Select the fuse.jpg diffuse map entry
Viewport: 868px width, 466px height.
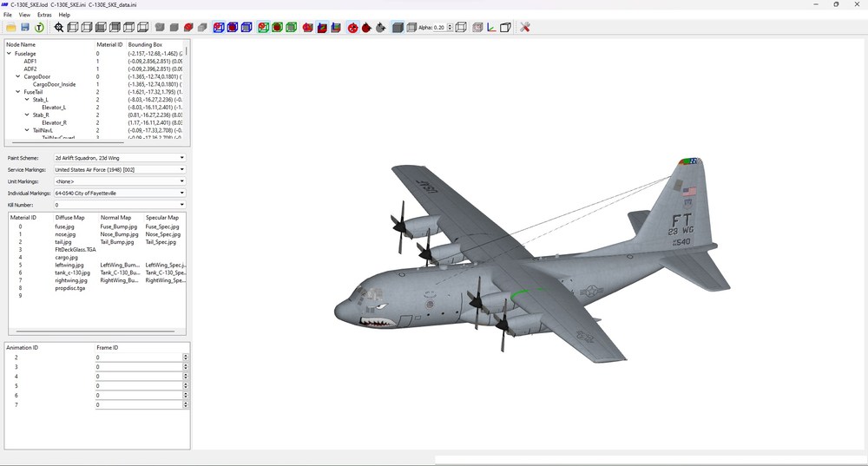pyautogui.click(x=64, y=226)
